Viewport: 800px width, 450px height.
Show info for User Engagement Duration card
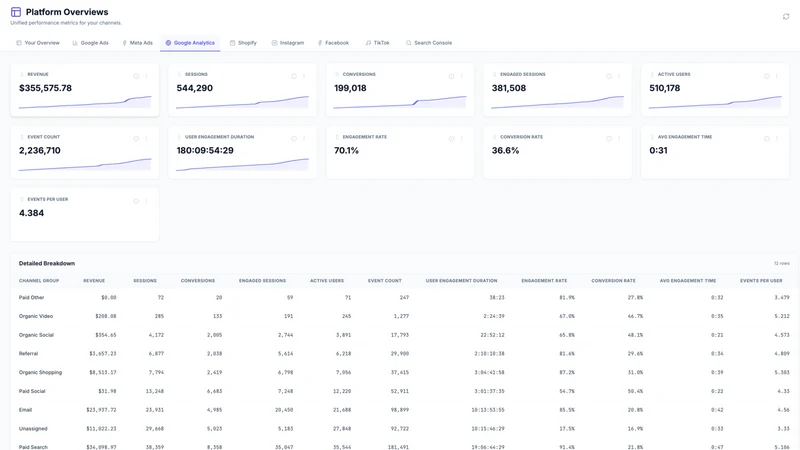(294, 139)
